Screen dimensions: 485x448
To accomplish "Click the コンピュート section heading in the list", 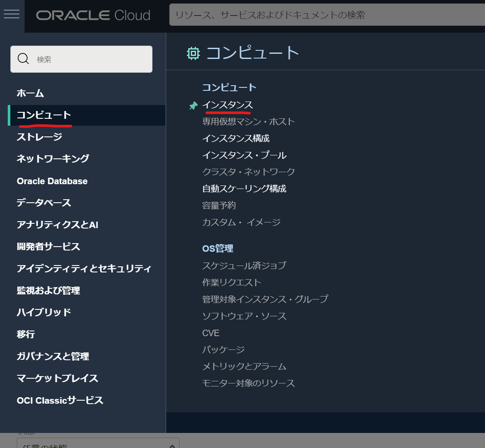I will click(229, 87).
